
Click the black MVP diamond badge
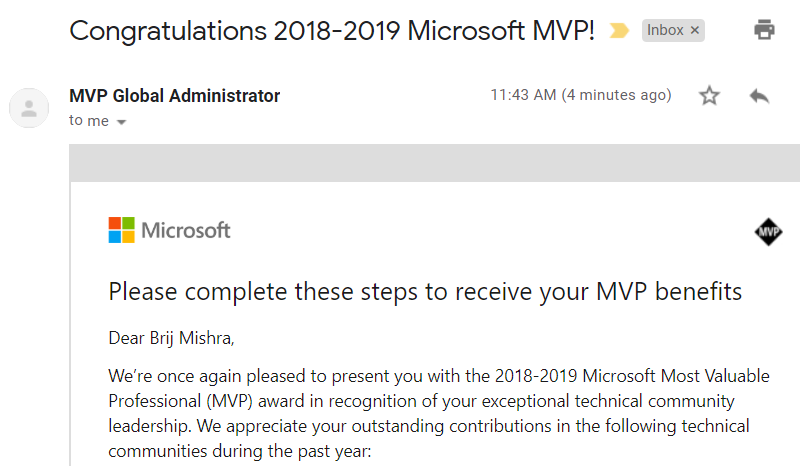coord(768,233)
